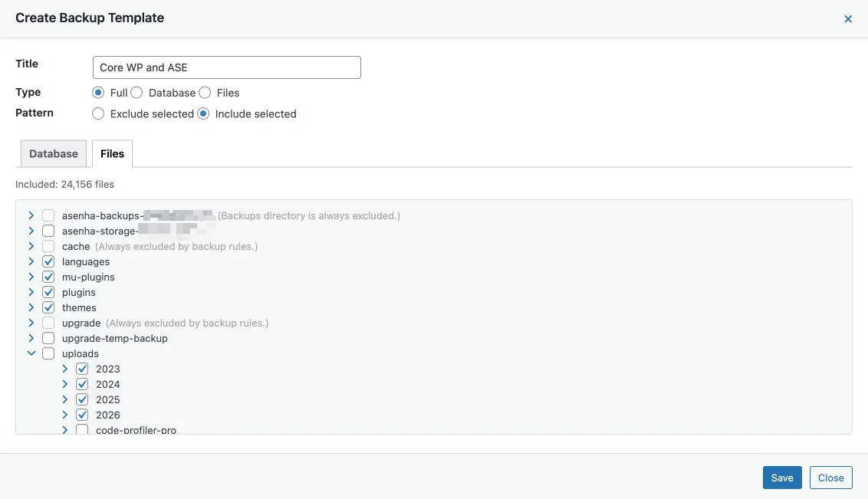Image resolution: width=868 pixels, height=499 pixels.
Task: Uncheck the languages folder checkbox
Action: click(48, 261)
